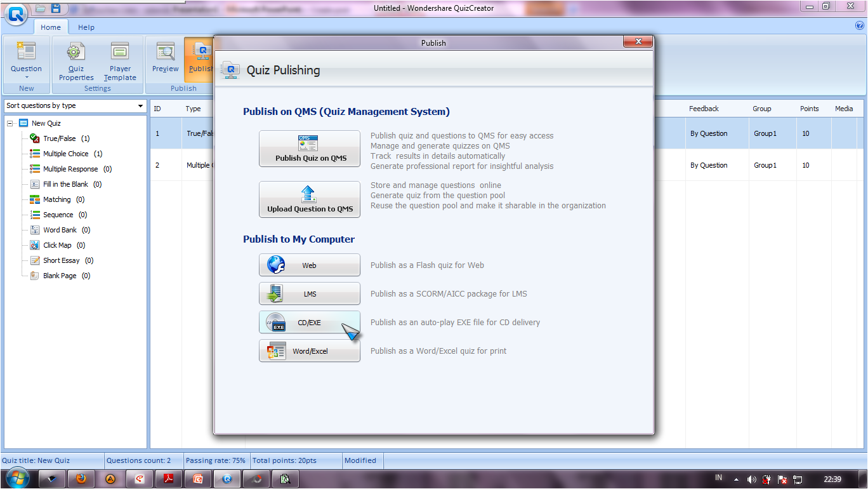Image resolution: width=868 pixels, height=489 pixels.
Task: Select Click Map (0) in question tree
Action: coord(64,245)
